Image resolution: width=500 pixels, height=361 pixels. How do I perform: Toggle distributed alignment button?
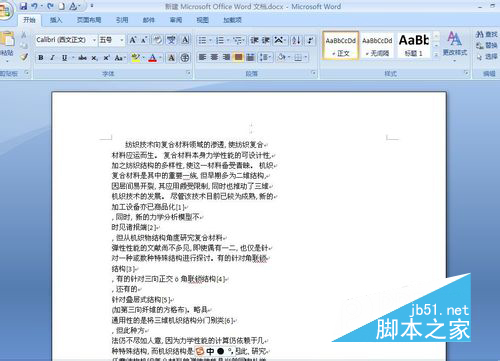coord(250,57)
